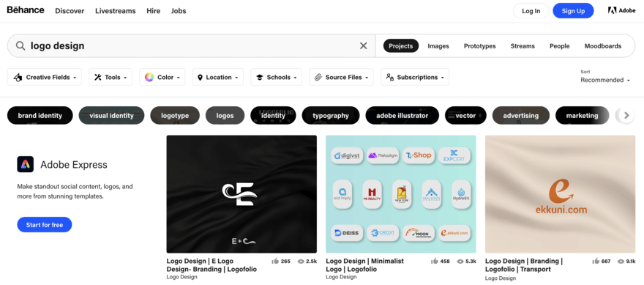The height and width of the screenshot is (285, 644).
Task: Select the visual identity tag chip
Action: 111,116
